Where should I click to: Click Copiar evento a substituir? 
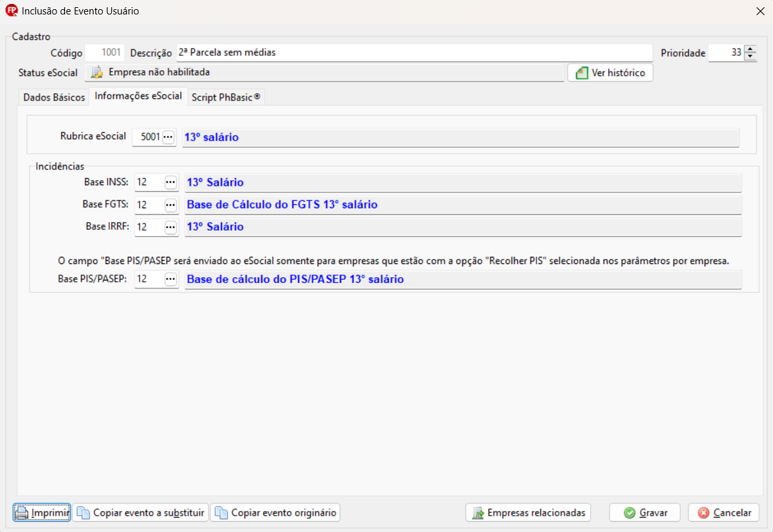[x=141, y=513]
